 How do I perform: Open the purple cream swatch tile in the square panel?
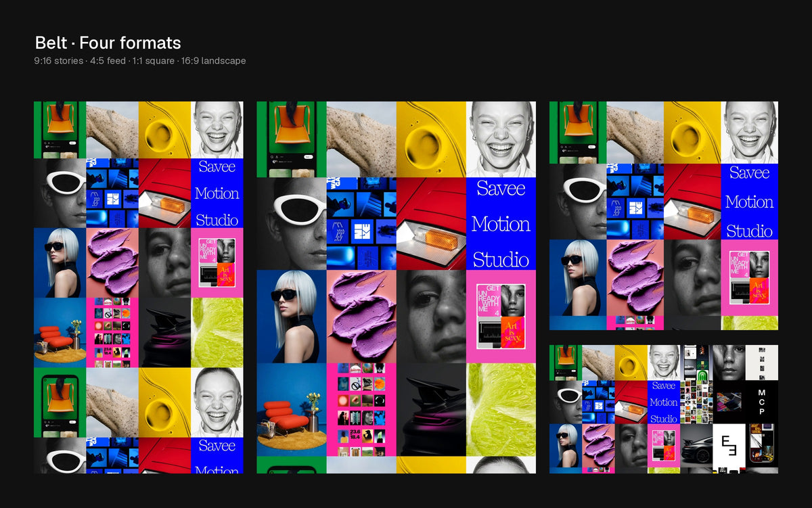(635, 277)
